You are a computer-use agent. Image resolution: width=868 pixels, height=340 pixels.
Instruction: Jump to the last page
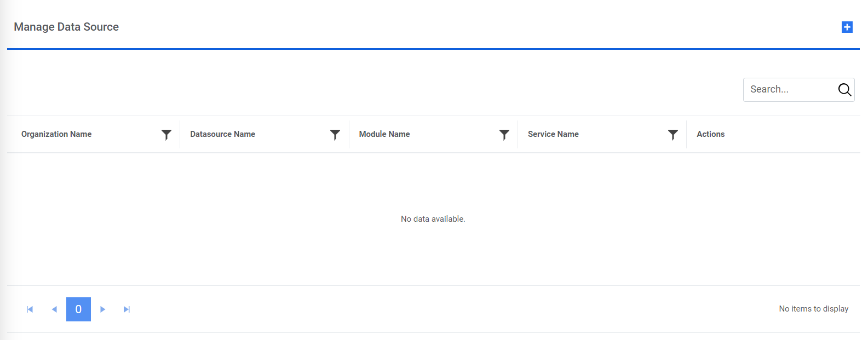127,309
